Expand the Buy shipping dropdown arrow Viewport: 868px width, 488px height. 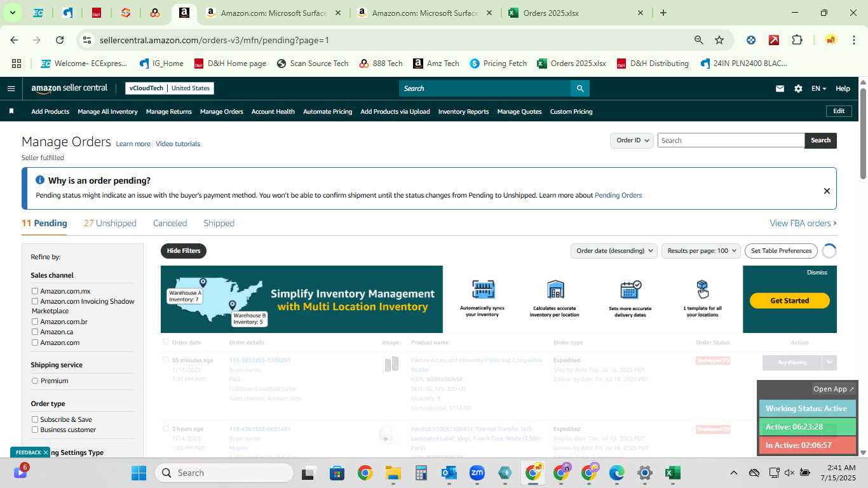point(829,362)
